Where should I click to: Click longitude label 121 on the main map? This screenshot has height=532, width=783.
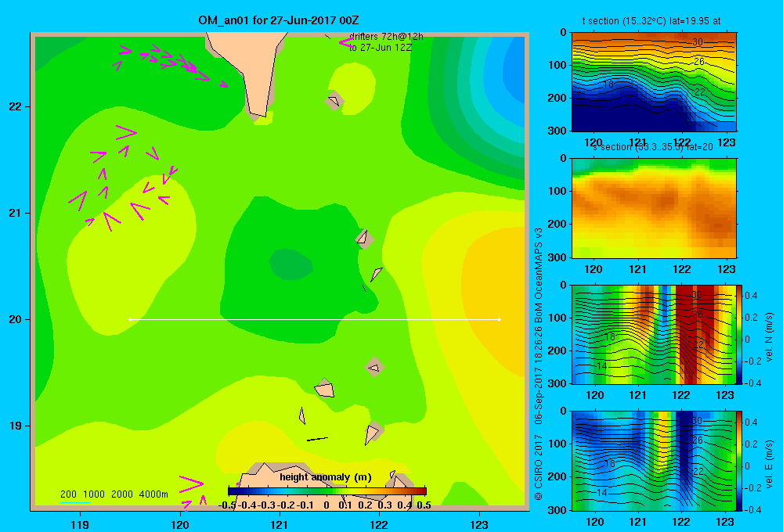pos(280,524)
